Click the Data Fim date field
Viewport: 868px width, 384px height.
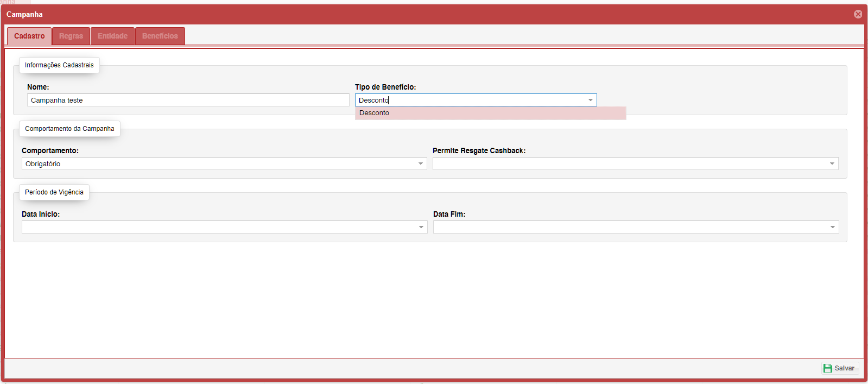[630, 228]
